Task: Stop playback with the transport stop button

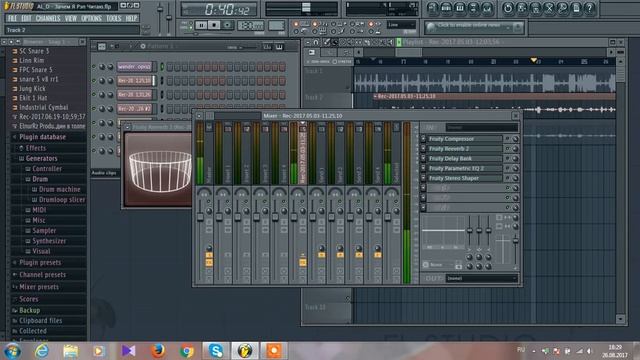Action: point(214,25)
